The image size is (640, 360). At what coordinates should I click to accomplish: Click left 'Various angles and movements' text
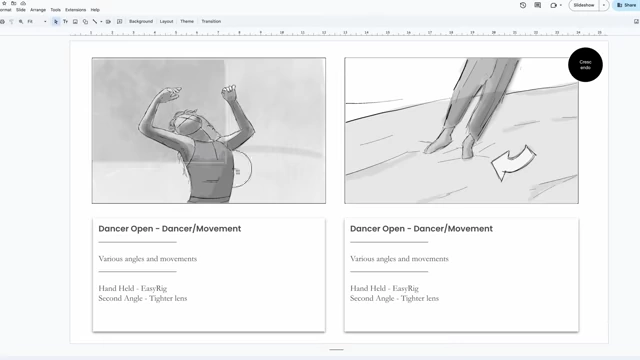(x=147, y=259)
